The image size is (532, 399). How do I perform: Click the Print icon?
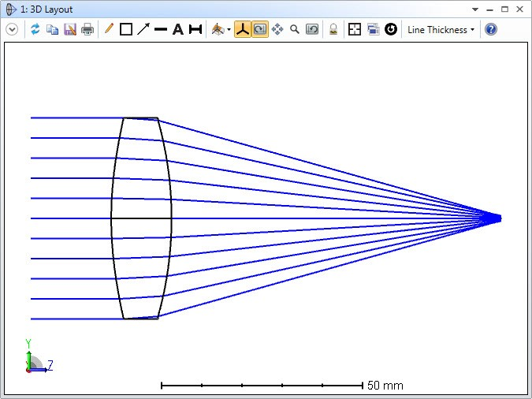coord(87,29)
